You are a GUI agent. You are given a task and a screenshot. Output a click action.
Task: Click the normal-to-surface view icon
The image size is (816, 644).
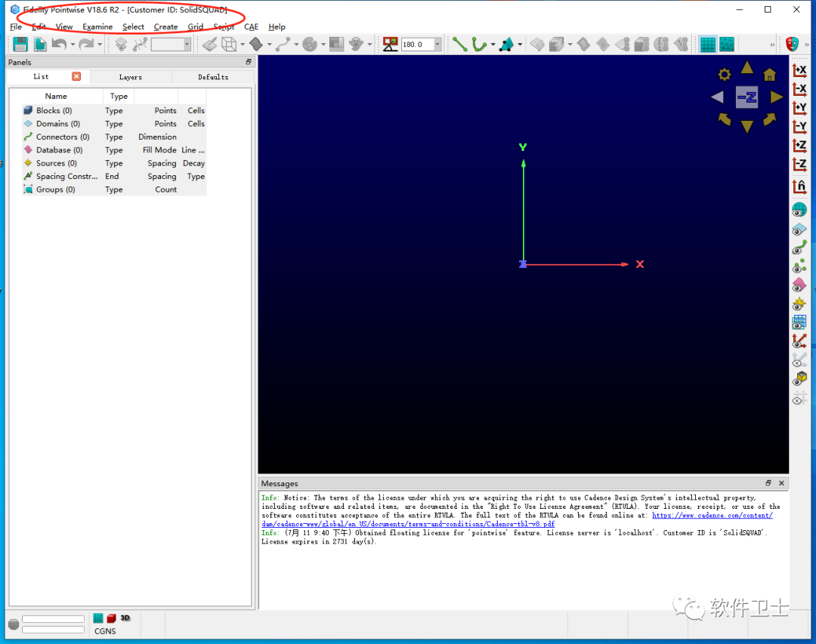799,186
